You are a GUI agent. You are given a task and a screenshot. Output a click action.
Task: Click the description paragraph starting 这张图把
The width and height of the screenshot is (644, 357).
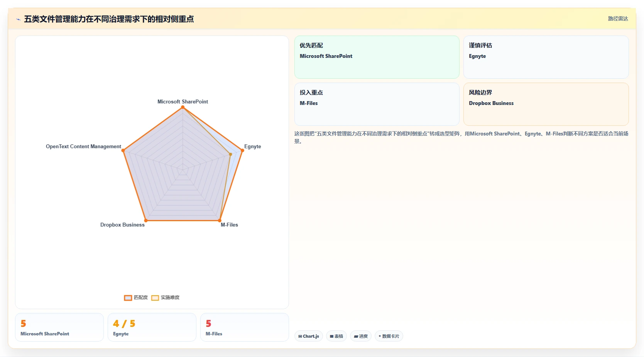point(461,137)
